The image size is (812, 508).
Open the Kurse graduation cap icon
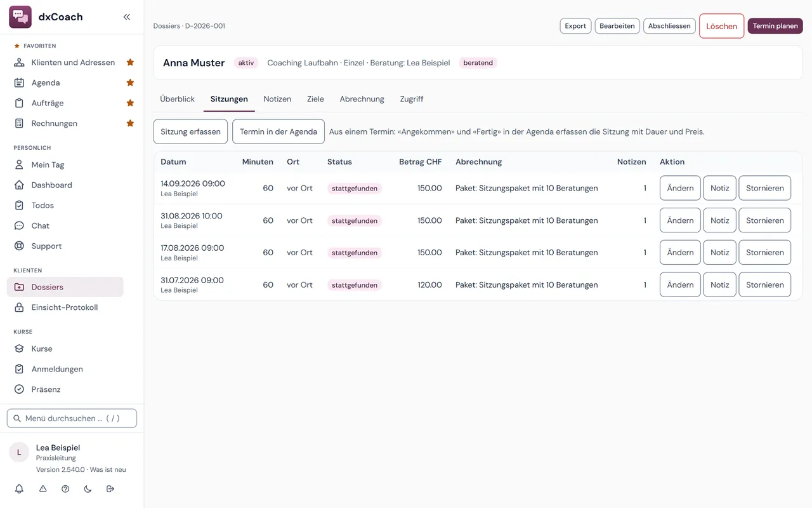tap(19, 349)
